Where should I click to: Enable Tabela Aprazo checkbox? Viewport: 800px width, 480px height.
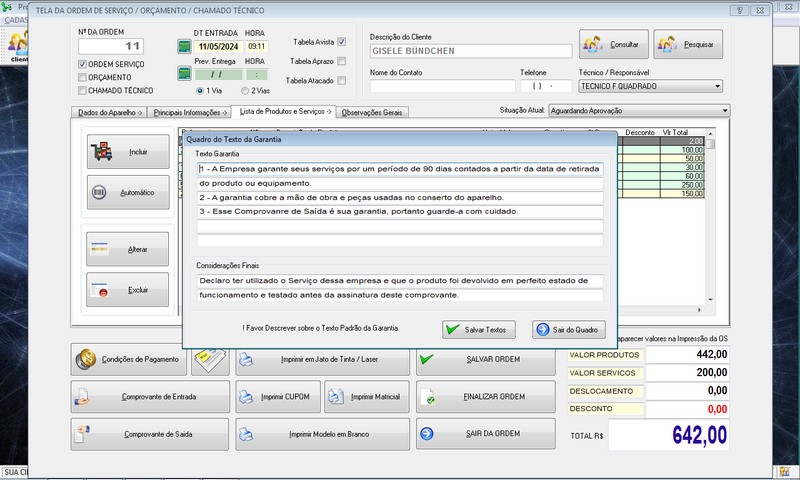pos(342,61)
